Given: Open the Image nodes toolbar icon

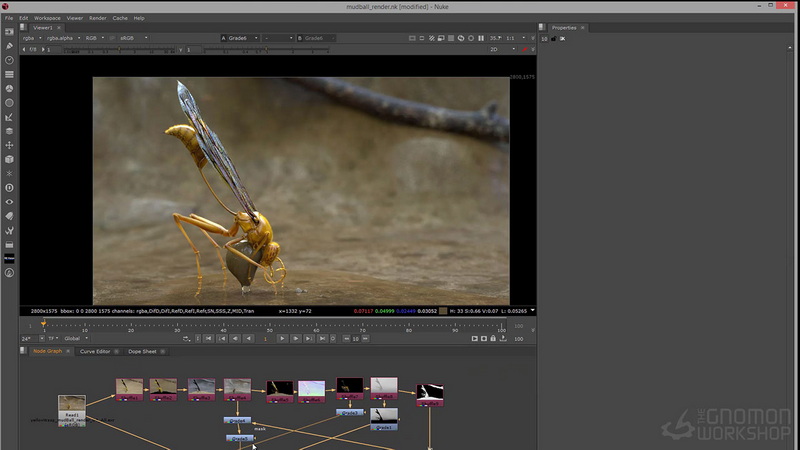Looking at the screenshot, I should click(x=9, y=32).
